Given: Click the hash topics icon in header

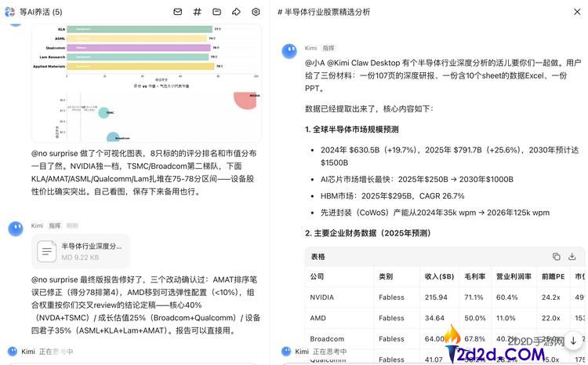Looking at the screenshot, I should click(x=198, y=12).
